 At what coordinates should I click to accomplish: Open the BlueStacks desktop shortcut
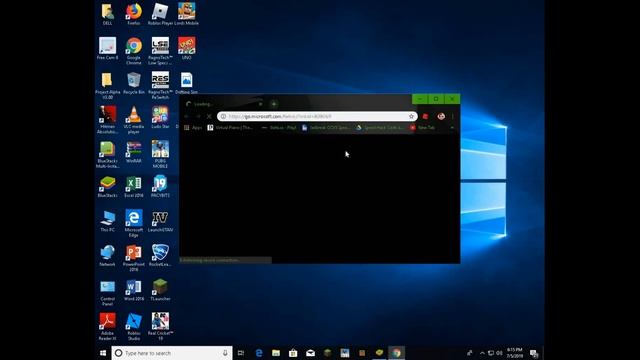107,187
